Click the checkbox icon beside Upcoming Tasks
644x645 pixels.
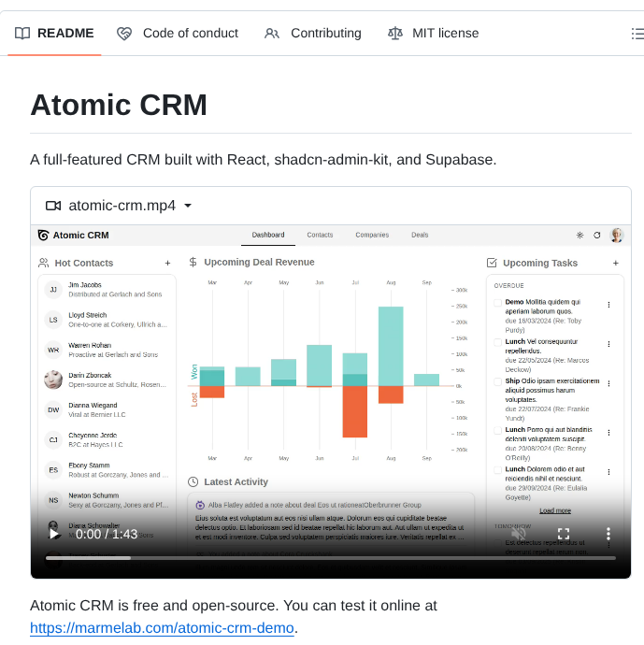(492, 263)
